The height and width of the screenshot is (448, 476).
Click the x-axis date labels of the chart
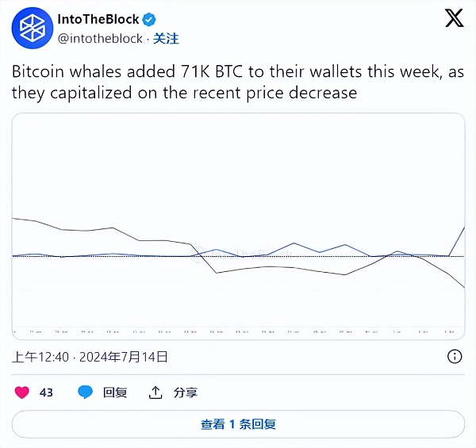[238, 331]
